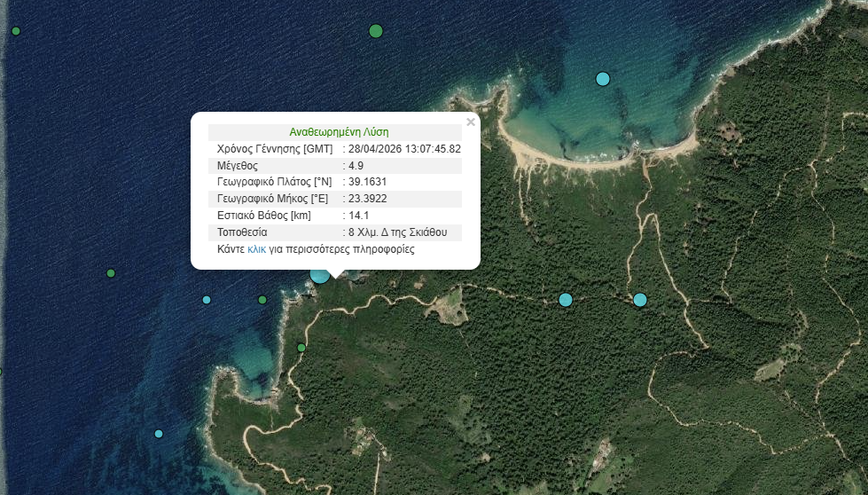The height and width of the screenshot is (495, 868).
Task: Select small cyan sea marker below popup's left edge
Action: [207, 300]
